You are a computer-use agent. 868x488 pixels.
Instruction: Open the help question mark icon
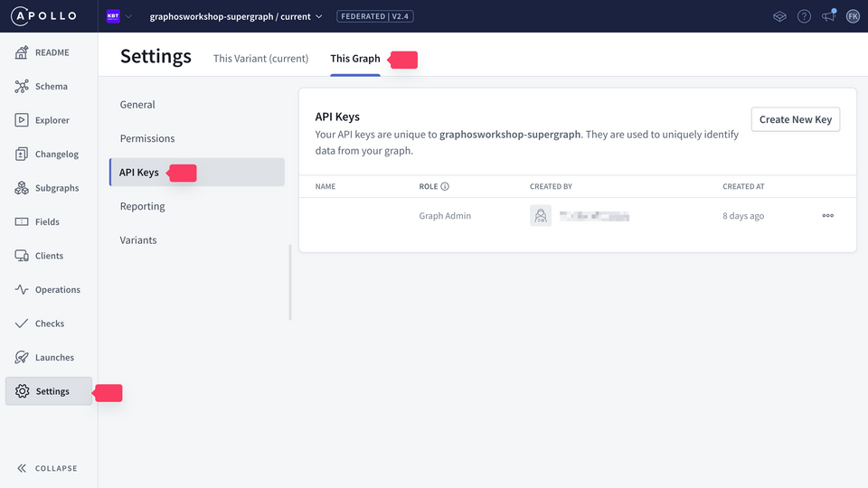(804, 16)
